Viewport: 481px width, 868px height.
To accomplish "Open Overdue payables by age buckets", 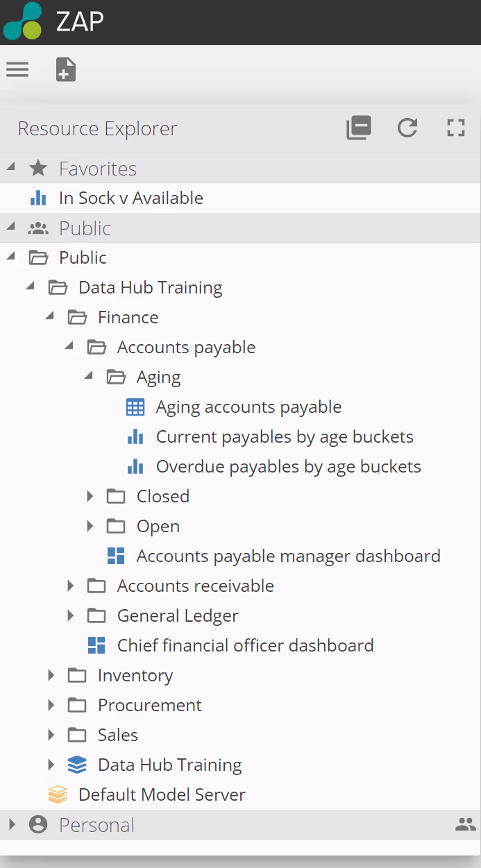I will (288, 466).
